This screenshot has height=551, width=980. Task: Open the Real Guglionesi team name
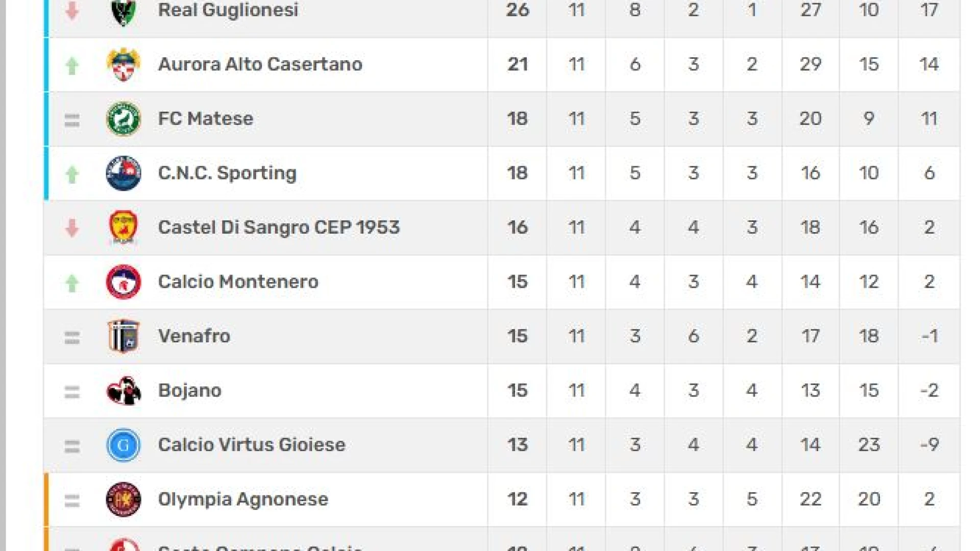(x=228, y=10)
